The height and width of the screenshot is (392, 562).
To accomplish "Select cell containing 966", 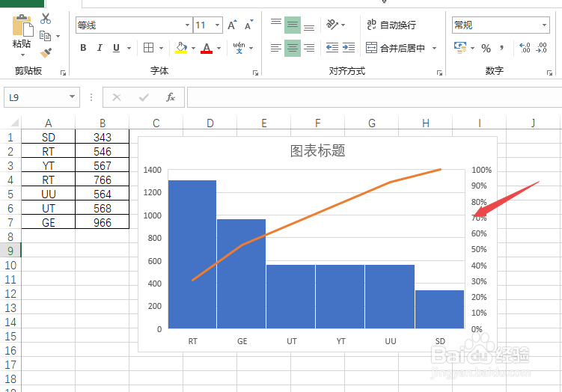I will pyautogui.click(x=103, y=222).
